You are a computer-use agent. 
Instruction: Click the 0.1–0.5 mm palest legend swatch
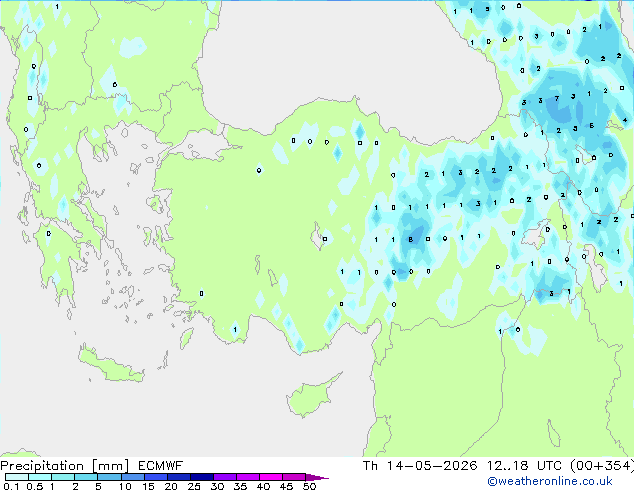click(17, 477)
